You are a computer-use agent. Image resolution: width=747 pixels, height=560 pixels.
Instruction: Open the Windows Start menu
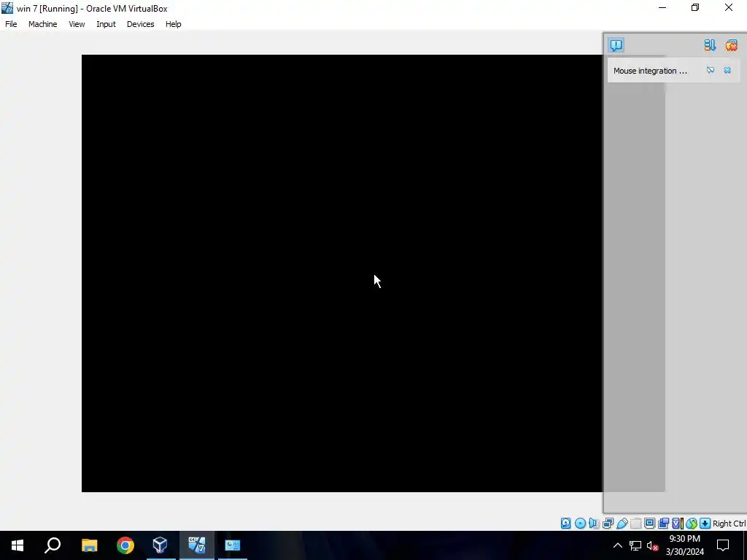tap(18, 545)
